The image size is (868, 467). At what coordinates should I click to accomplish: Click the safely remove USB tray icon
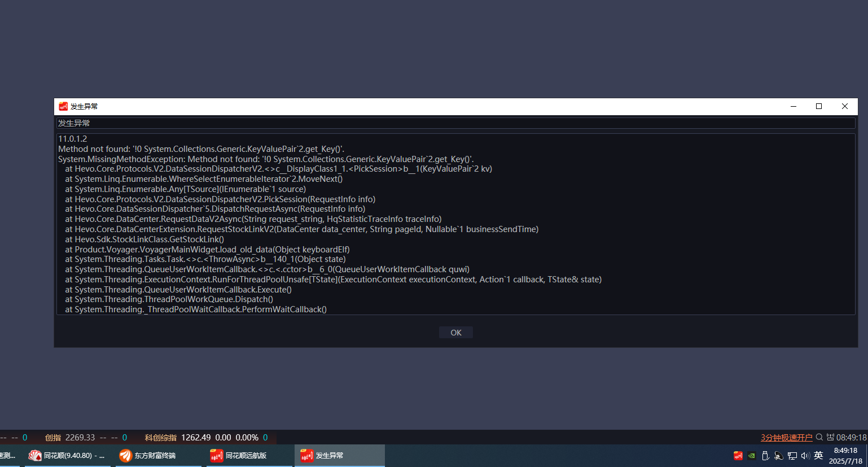click(x=765, y=456)
